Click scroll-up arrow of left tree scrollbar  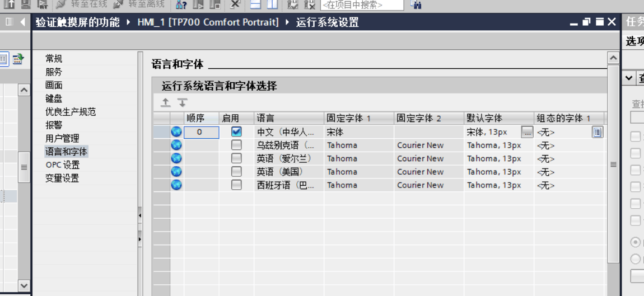click(x=24, y=90)
